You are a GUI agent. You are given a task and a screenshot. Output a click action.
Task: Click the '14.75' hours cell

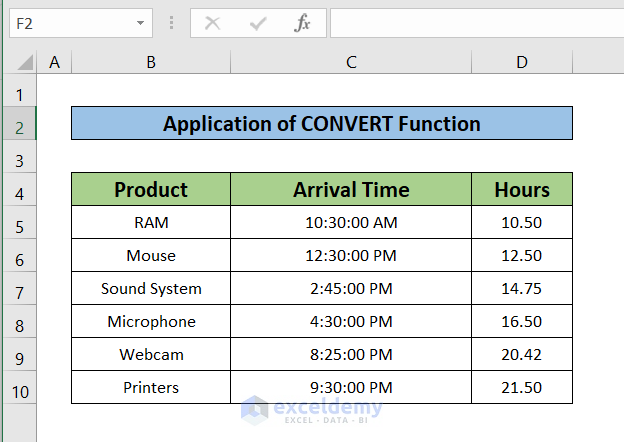(x=522, y=288)
